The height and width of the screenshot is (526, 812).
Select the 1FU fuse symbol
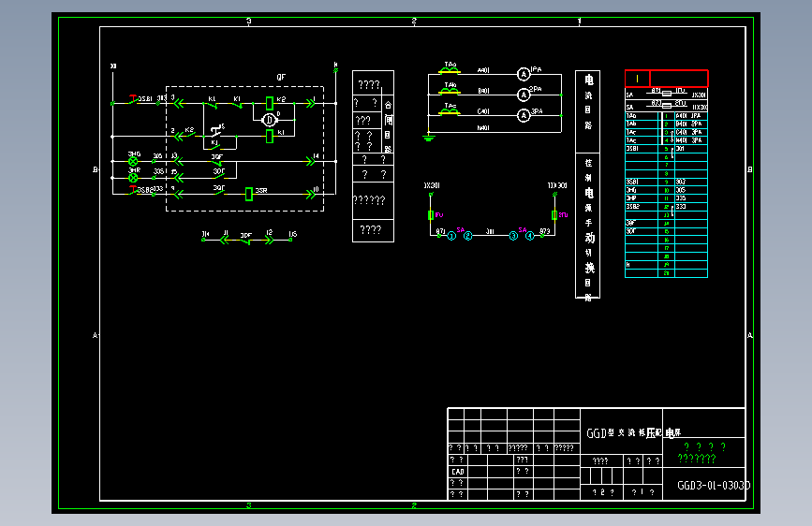click(x=431, y=215)
